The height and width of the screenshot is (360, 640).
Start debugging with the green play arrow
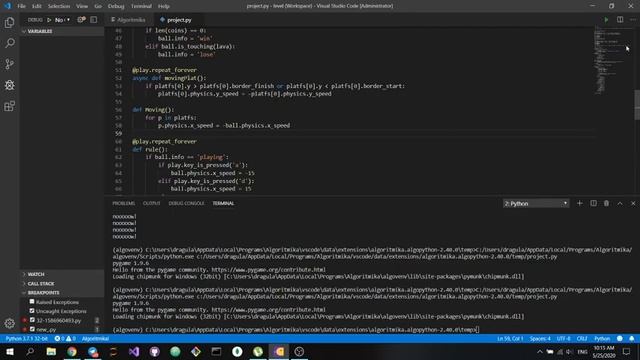tap(49, 20)
